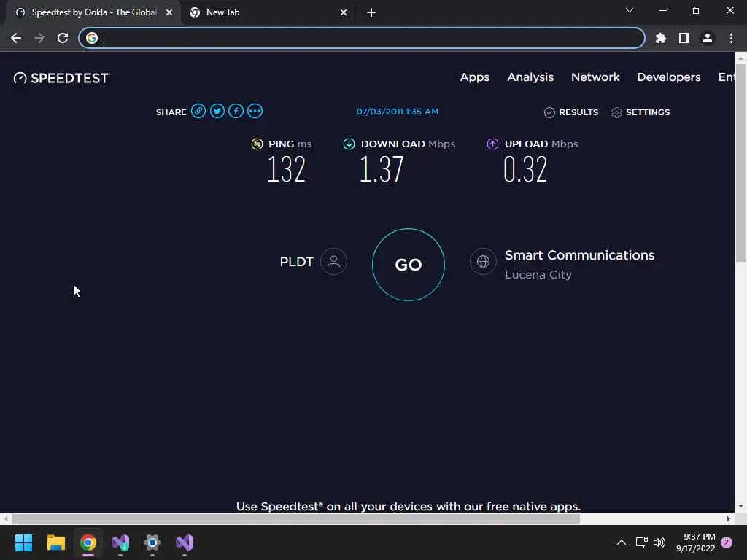747x560 pixels.
Task: Open tab search dropdown arrow
Action: pyautogui.click(x=630, y=10)
